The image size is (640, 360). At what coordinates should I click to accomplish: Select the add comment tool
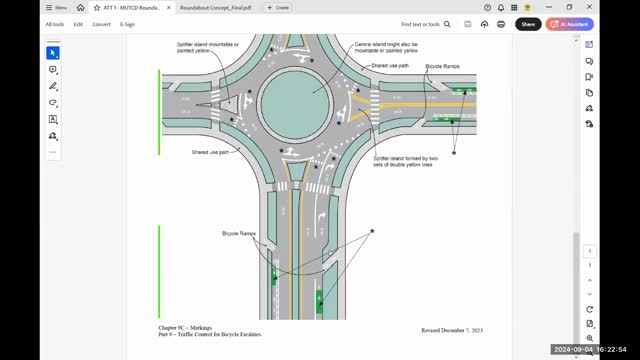coord(53,70)
